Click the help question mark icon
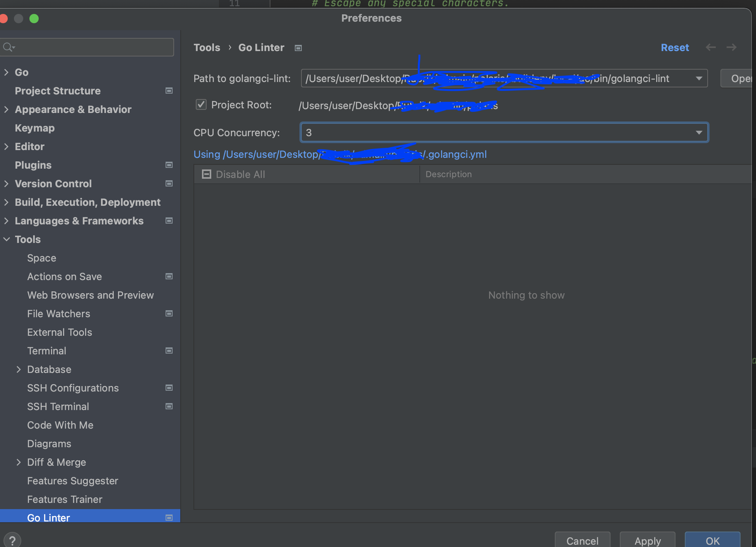 (12, 540)
